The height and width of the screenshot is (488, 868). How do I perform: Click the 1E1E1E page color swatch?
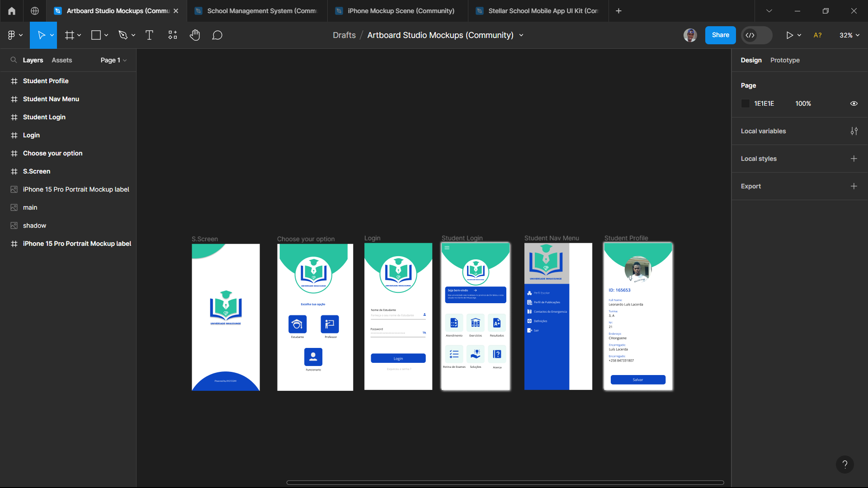pos(745,103)
